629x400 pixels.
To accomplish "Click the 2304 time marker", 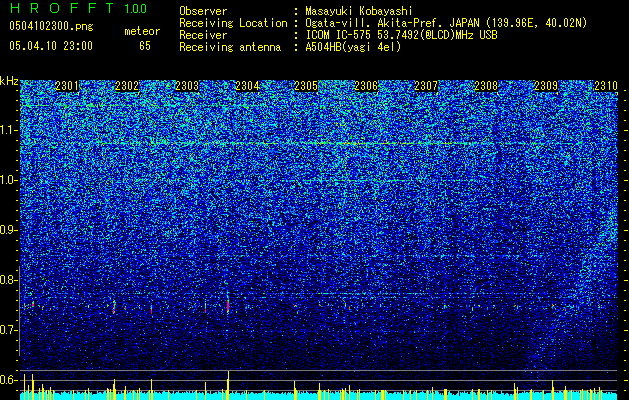I will coord(247,86).
